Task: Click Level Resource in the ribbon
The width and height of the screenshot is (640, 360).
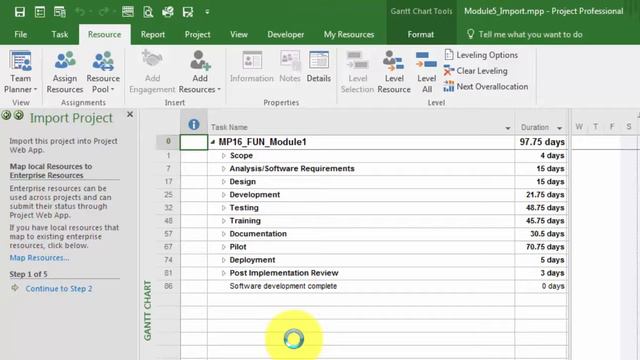Action: [394, 72]
